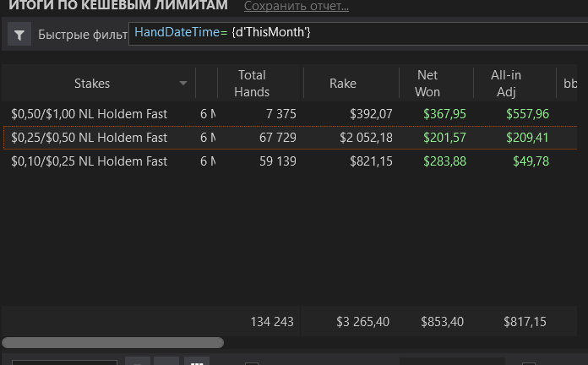Select the $0,25/$0,50 NL Holdem Fast row
Viewport: 588px width, 365px height.
pos(90,137)
